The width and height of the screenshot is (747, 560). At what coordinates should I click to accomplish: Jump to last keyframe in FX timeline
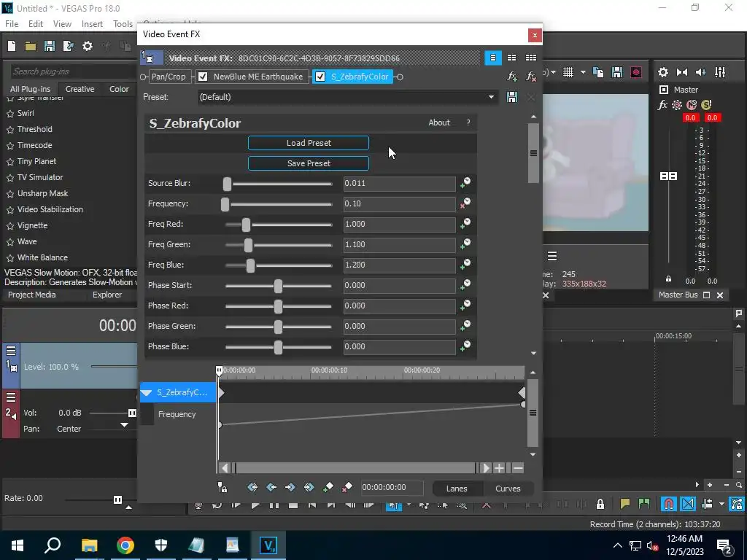coord(309,487)
